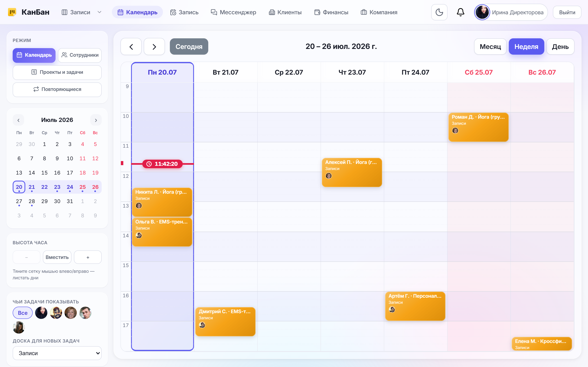This screenshot has width=588, height=367.
Task: Open the Доска для новых задач dropdown
Action: (57, 353)
